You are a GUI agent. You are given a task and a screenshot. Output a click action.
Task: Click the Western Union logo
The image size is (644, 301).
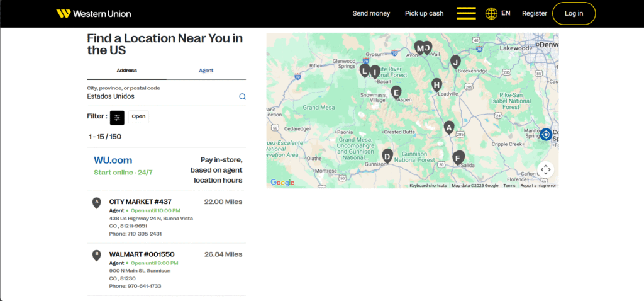coord(94,13)
